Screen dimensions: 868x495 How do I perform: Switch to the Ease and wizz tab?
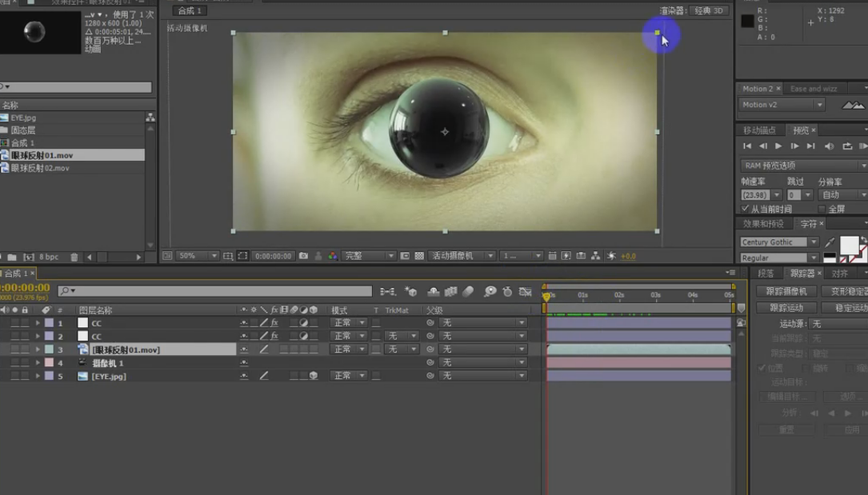pyautogui.click(x=813, y=89)
